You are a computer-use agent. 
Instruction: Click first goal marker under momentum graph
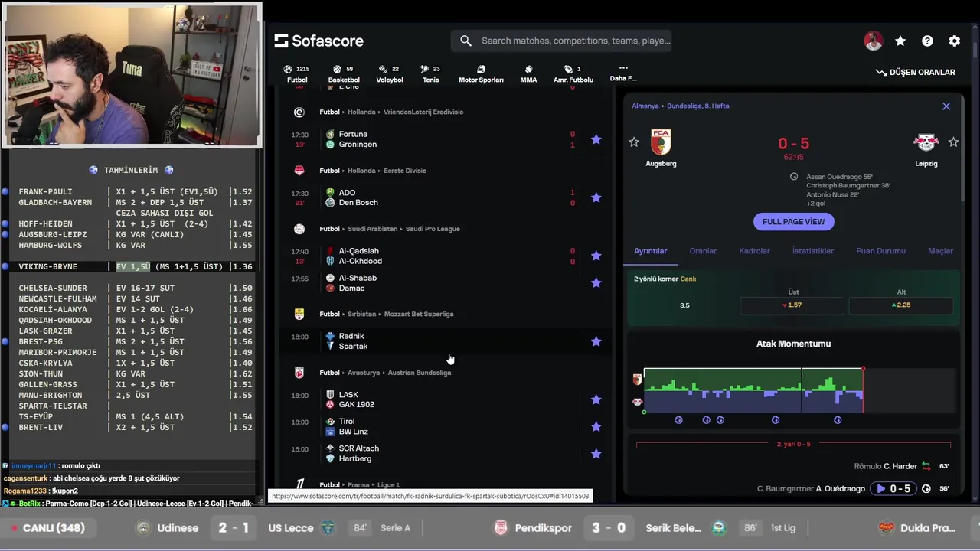(x=678, y=420)
